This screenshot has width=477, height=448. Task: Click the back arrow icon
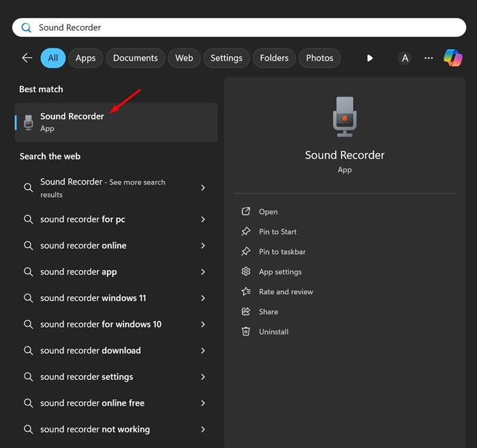click(x=27, y=58)
